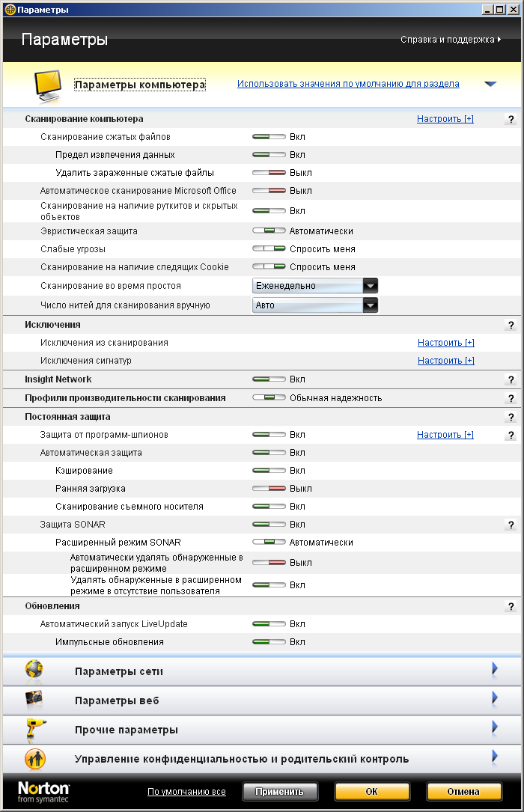Image resolution: width=524 pixels, height=812 pixels.
Task: Toggle Сканирование сжатых файлов switch
Action: [269, 137]
